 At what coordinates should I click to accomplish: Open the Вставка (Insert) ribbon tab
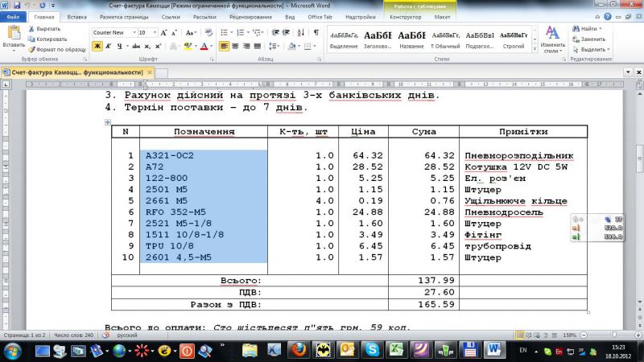tap(77, 16)
